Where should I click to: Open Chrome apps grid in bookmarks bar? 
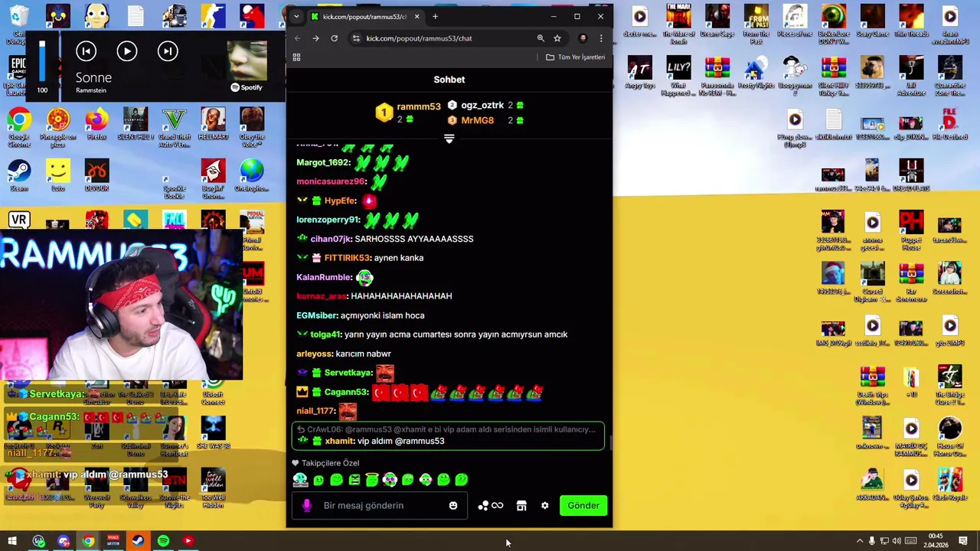click(x=296, y=57)
